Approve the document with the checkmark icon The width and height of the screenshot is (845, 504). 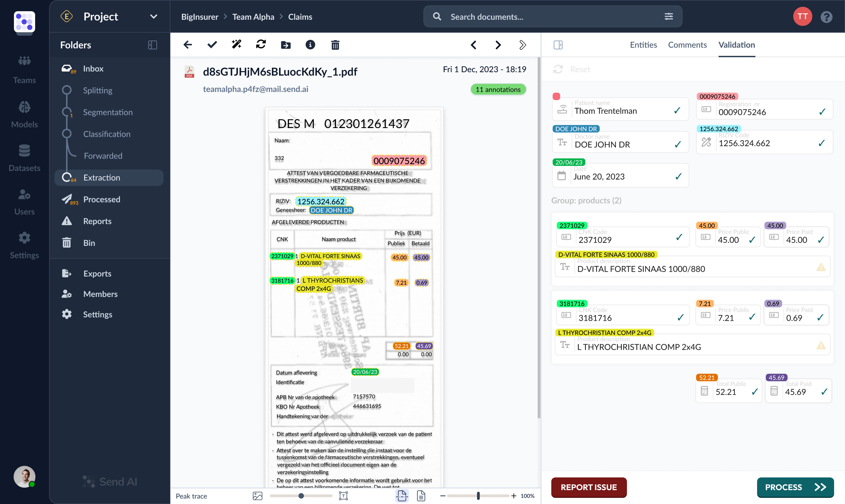[x=212, y=44]
